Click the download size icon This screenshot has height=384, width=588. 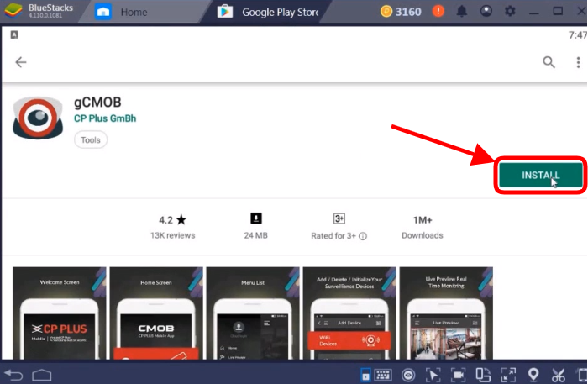(256, 218)
